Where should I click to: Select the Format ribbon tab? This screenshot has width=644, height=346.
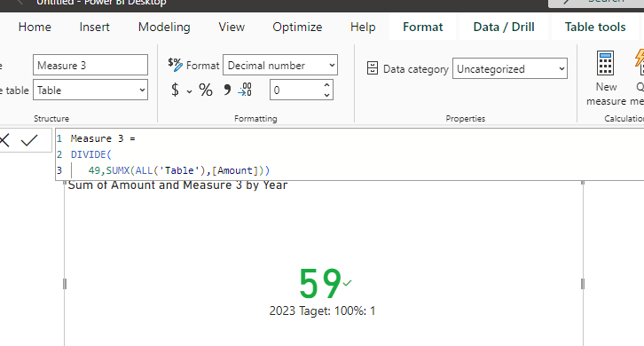coord(422,28)
